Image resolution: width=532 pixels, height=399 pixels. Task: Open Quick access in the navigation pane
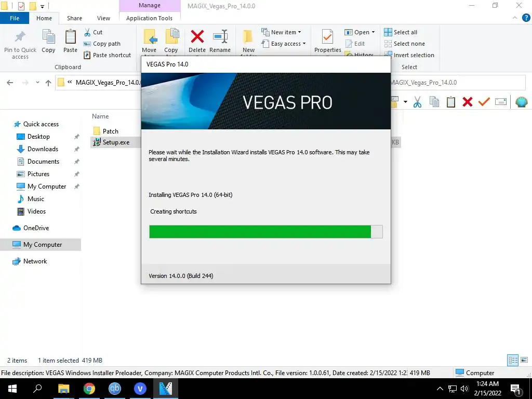pyautogui.click(x=36, y=124)
